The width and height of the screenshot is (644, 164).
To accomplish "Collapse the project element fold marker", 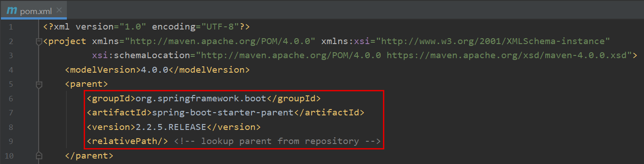I will 39,42.
